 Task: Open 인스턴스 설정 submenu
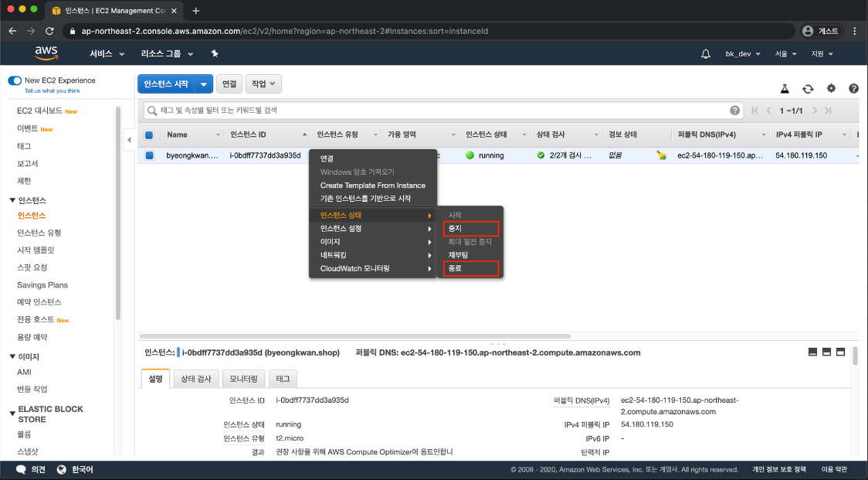(x=373, y=228)
